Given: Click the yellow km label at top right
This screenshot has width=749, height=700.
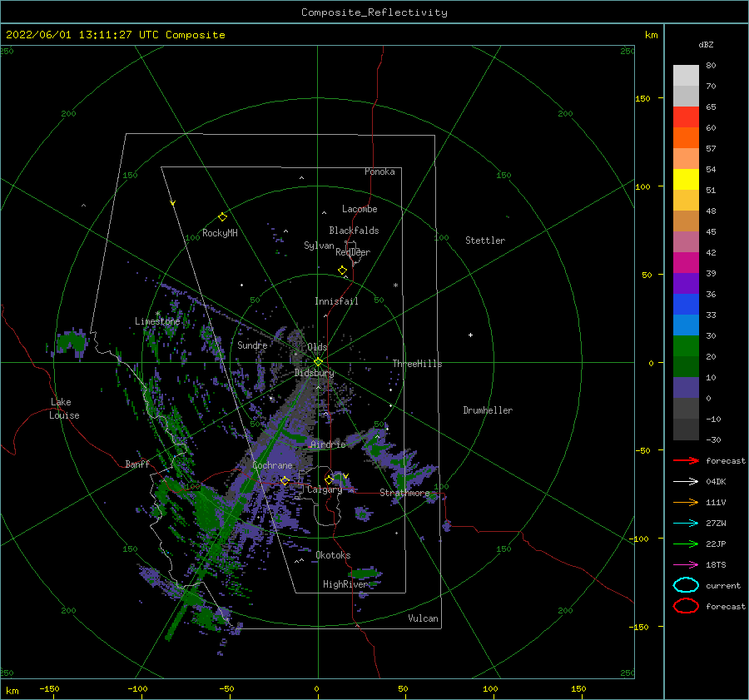Looking at the screenshot, I should point(651,35).
